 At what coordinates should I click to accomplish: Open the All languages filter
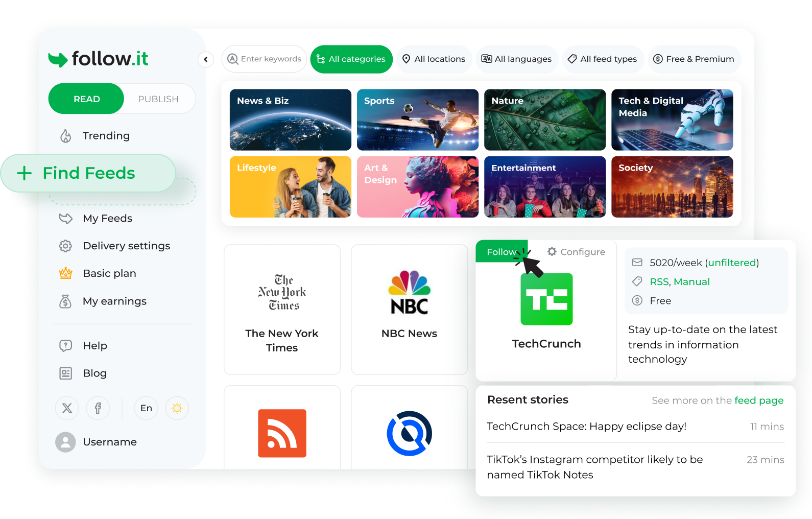tap(517, 59)
